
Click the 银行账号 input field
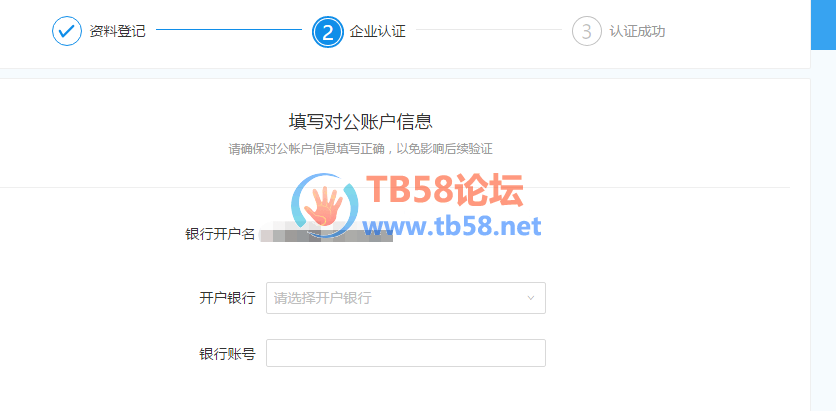406,353
